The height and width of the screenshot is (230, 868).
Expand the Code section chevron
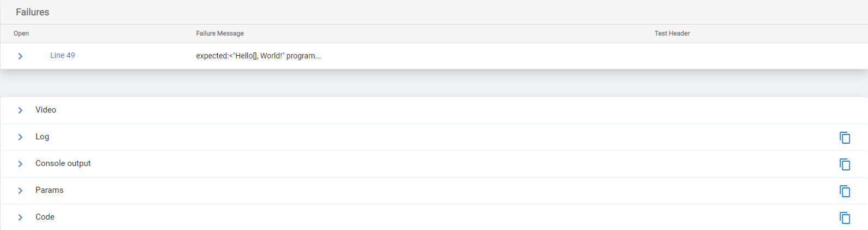(20, 217)
